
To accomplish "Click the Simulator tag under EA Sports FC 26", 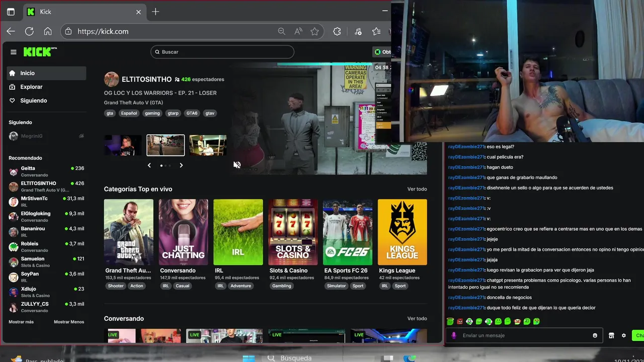I will (x=337, y=286).
